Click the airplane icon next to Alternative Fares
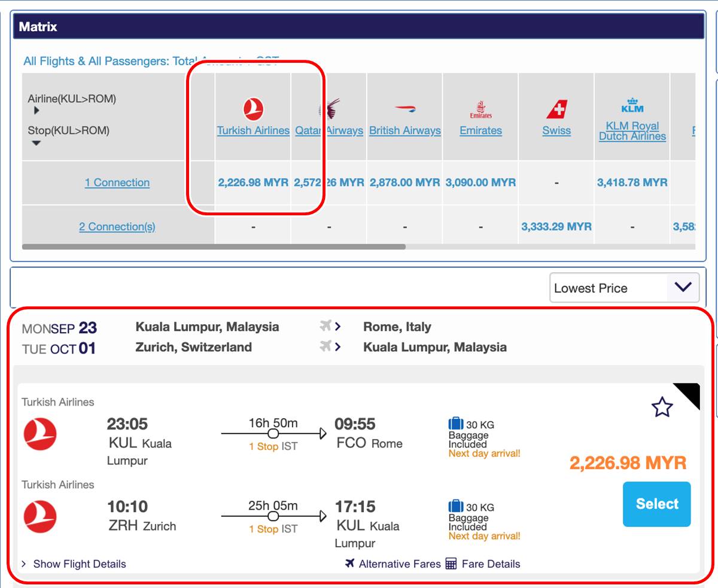Image resolution: width=718 pixels, height=588 pixels. coord(350,563)
